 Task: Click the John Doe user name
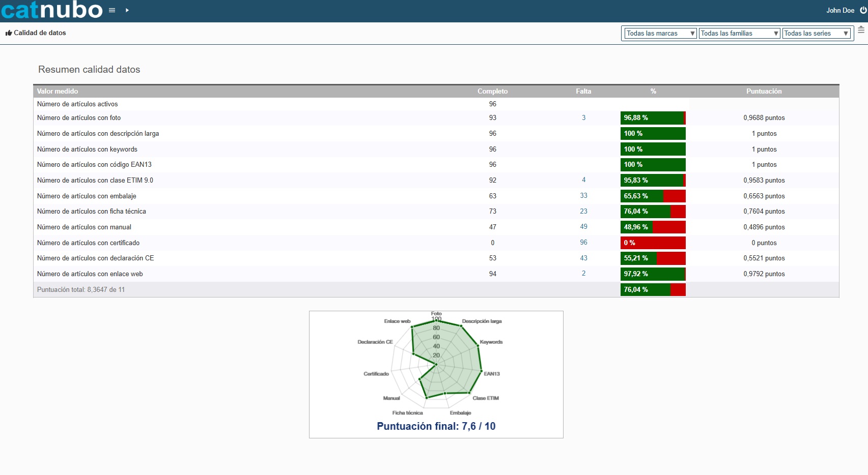[840, 10]
